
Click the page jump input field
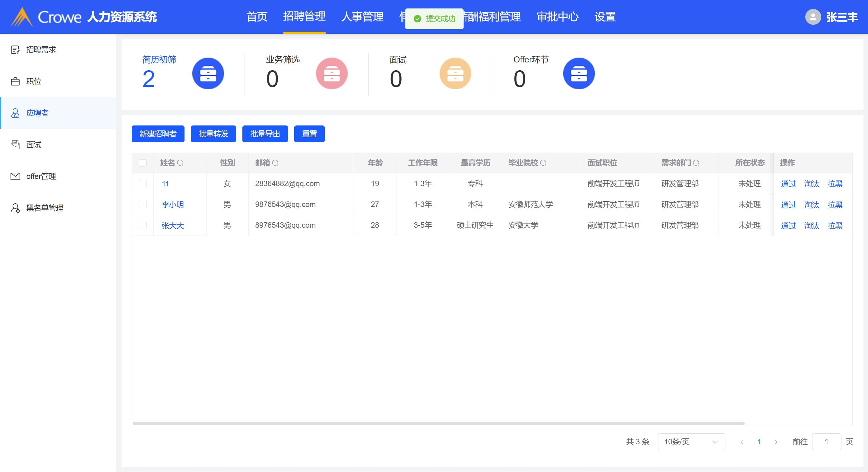tap(826, 442)
